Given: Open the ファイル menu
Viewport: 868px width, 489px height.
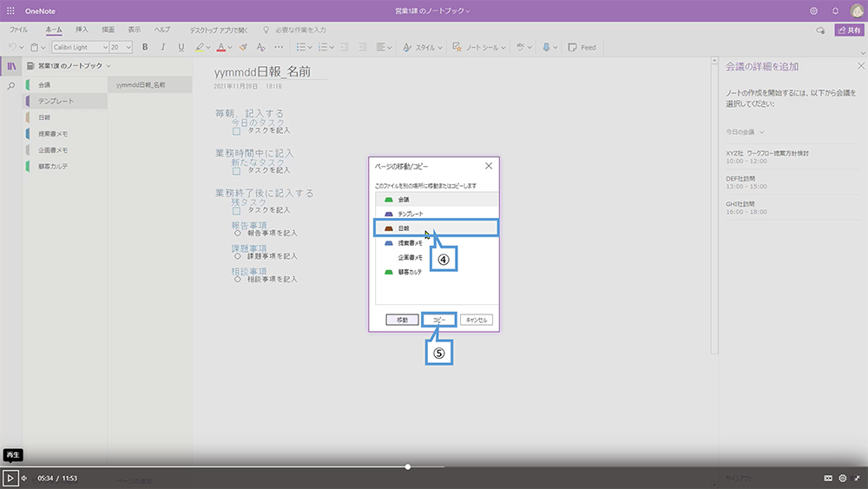Looking at the screenshot, I should (x=18, y=30).
